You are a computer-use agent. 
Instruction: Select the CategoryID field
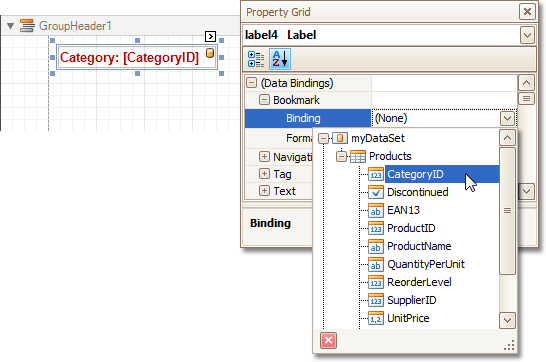pyautogui.click(x=415, y=174)
